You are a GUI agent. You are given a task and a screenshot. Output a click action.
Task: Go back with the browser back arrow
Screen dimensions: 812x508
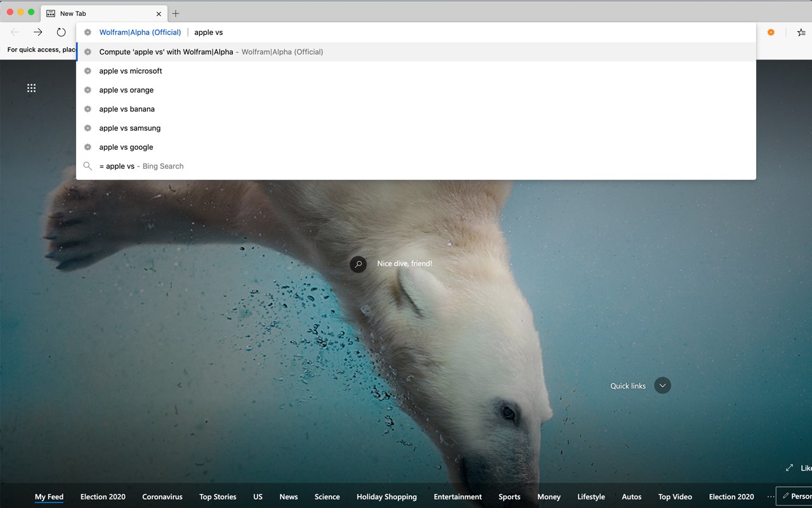[15, 32]
